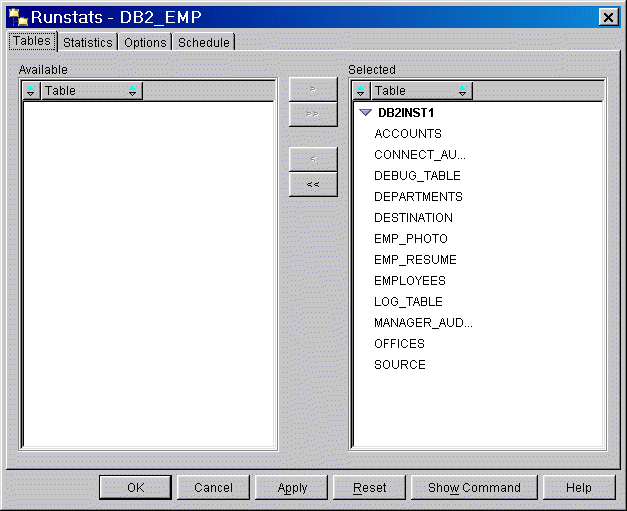The height and width of the screenshot is (511, 627).
Task: Collapse the DB2INST1 schema node
Action: coord(365,113)
